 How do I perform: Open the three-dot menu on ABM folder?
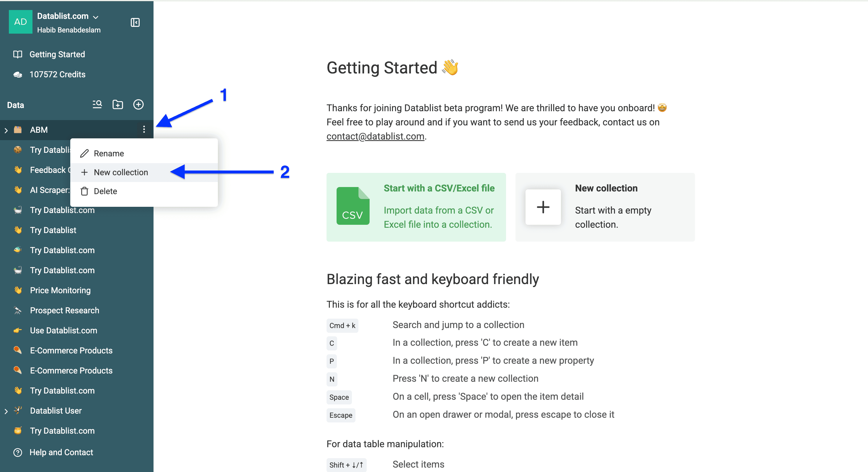(x=144, y=130)
